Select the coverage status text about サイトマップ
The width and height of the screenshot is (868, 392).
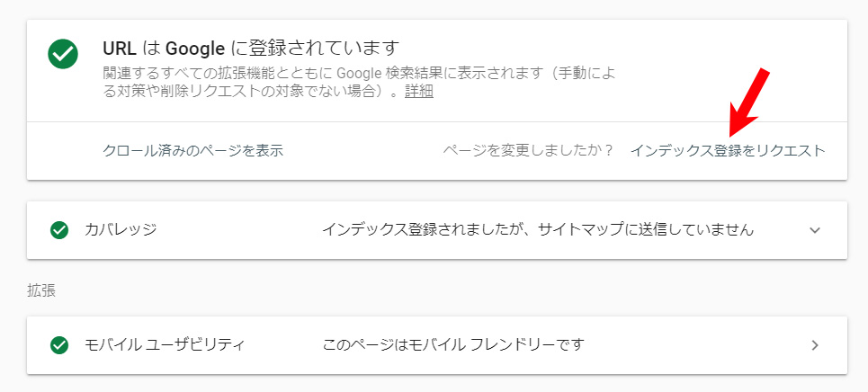click(x=538, y=230)
